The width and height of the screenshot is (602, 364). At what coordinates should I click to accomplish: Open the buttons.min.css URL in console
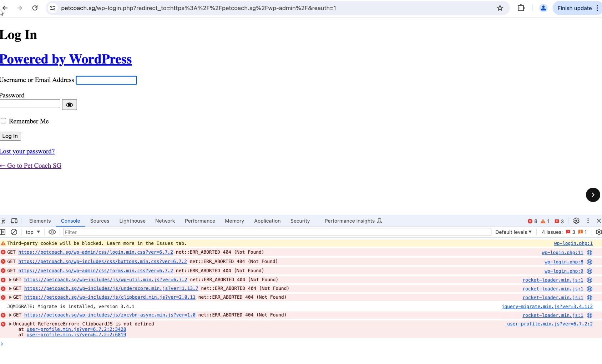[102, 262]
